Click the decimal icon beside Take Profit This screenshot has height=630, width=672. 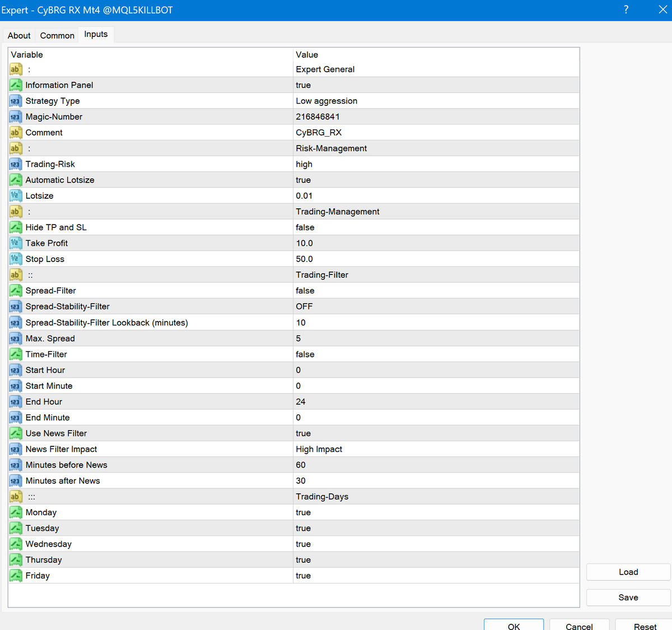pos(16,243)
